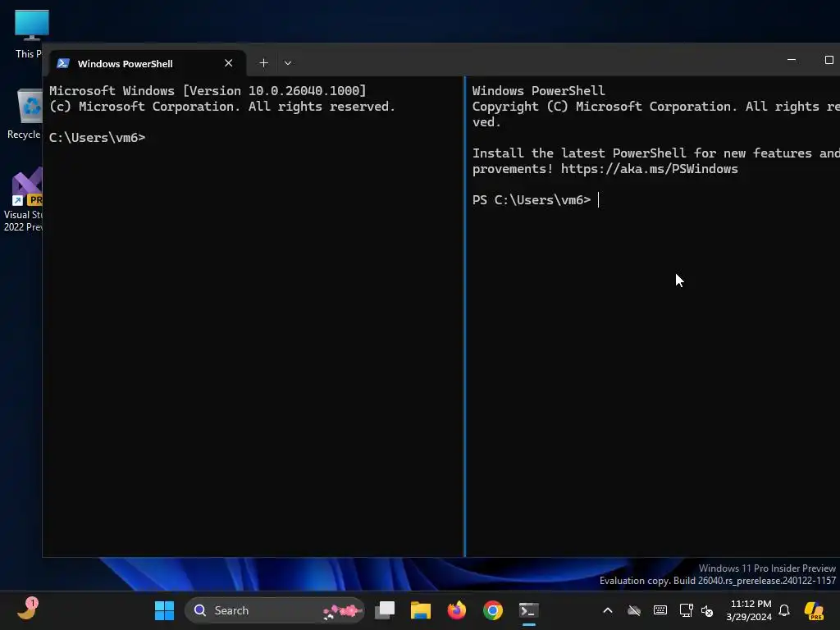Open the notifications bell icon
The height and width of the screenshot is (630, 840).
point(784,610)
